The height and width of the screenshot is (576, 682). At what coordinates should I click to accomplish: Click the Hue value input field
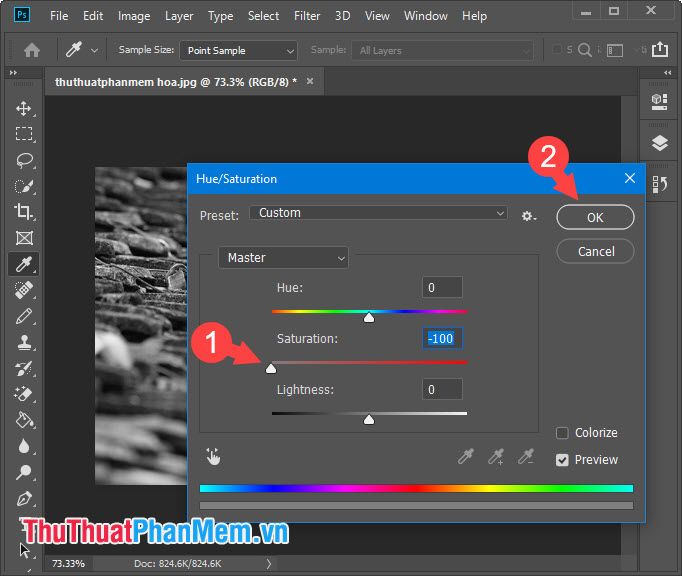[x=442, y=288]
